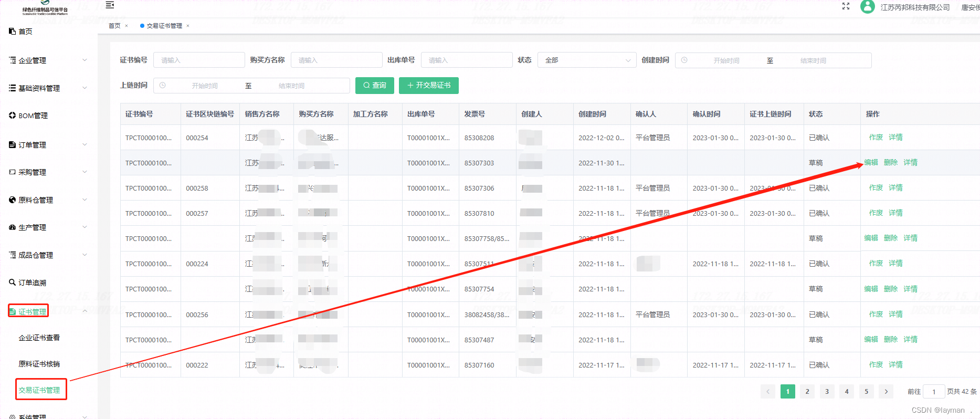This screenshot has height=419, width=980.
Task: Click the 基础资料管理 sidebar icon
Action: (13, 88)
